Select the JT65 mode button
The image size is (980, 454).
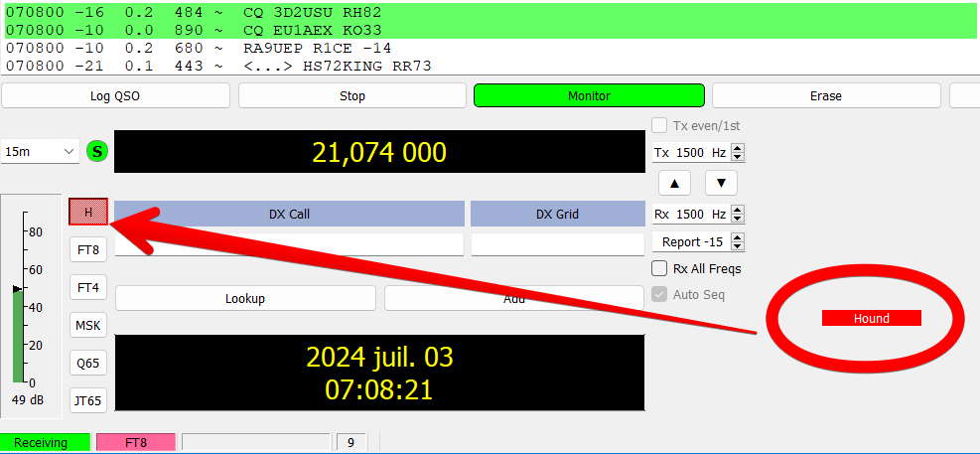click(x=88, y=400)
